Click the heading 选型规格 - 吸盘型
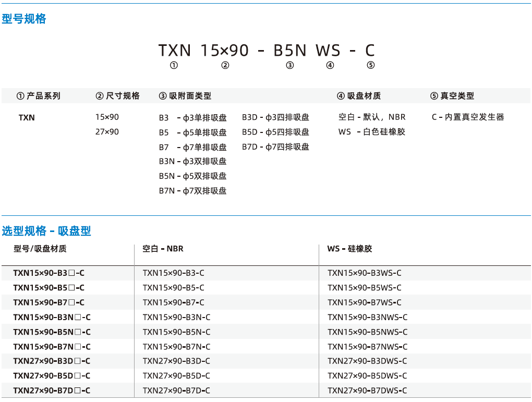 46,231
